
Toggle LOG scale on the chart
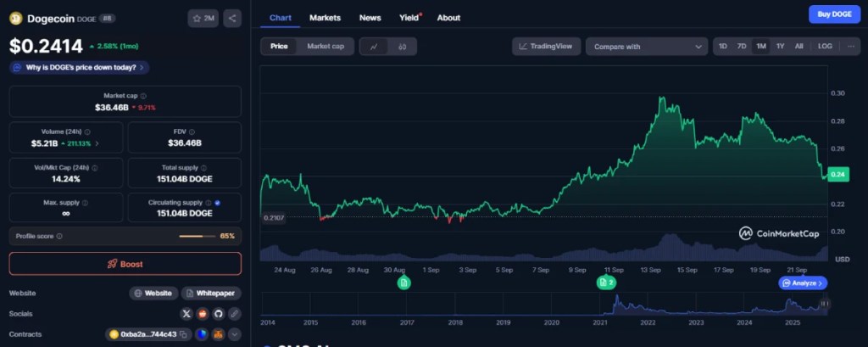click(x=825, y=47)
